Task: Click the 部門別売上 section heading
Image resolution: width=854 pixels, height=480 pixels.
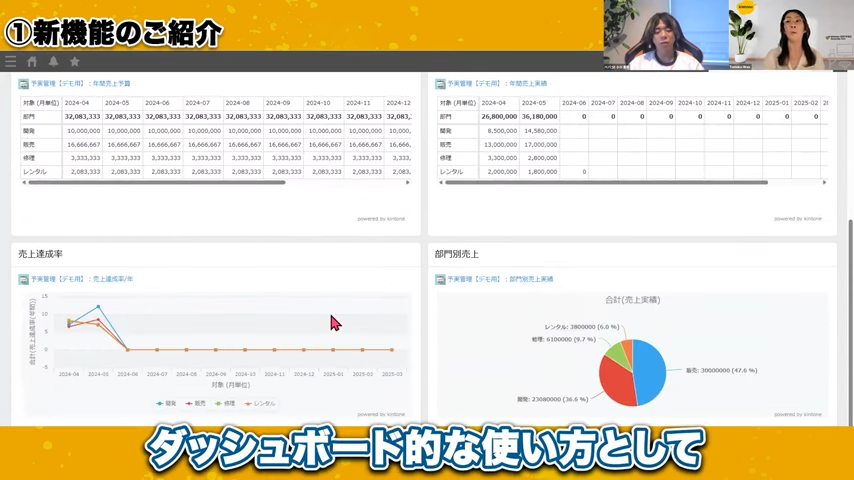Action: pos(456,254)
